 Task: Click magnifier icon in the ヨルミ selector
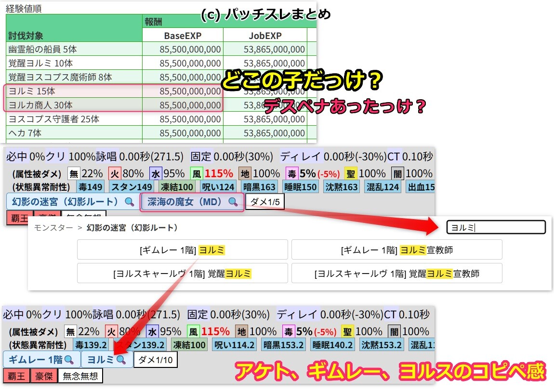(120, 359)
